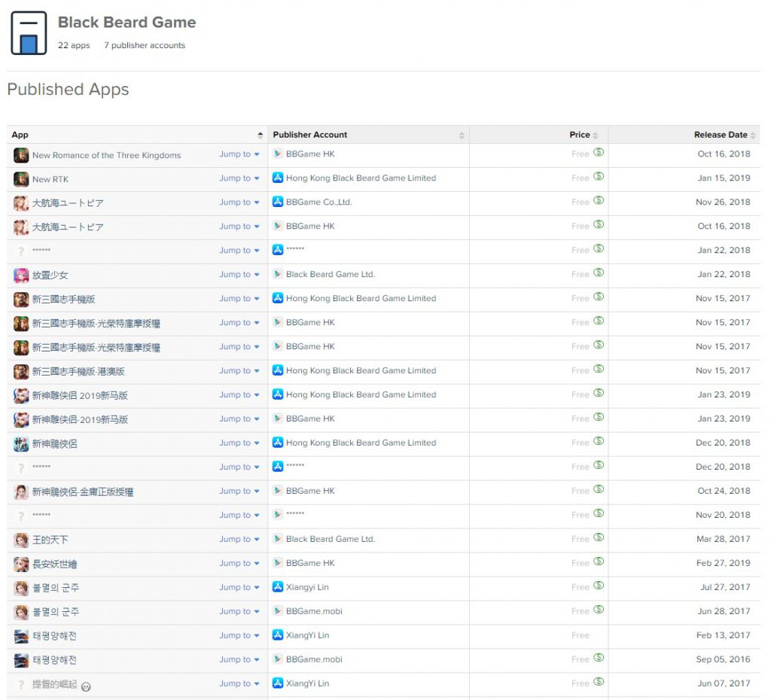771x700 pixels.
Task: Open the 新神鵰俠侶-金庸正版授權 app link
Action: tap(83, 492)
